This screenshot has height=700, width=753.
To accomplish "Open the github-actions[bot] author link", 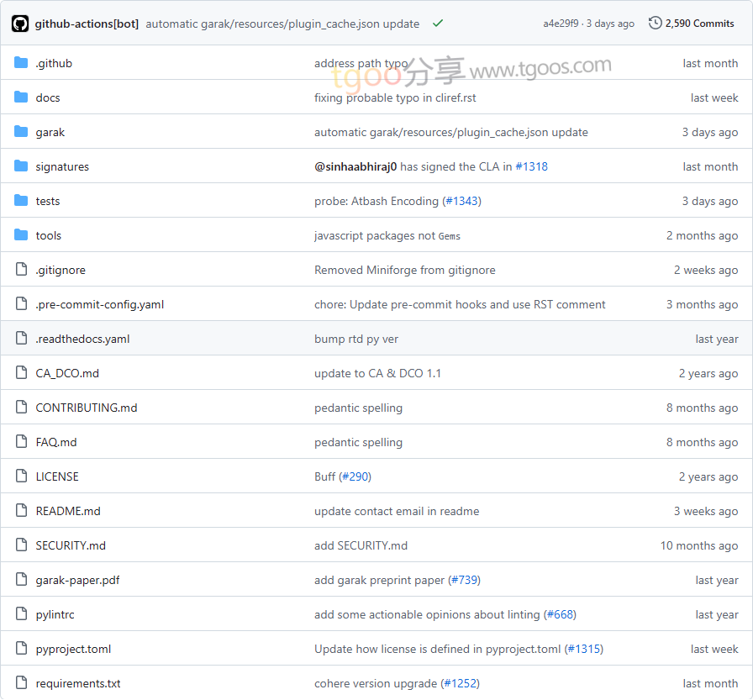I will point(87,24).
